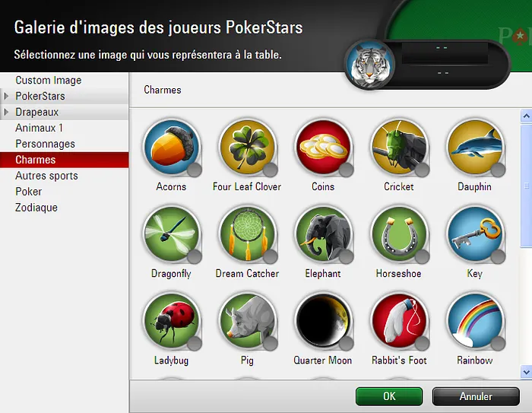This screenshot has height=413, width=532.
Task: Click the Four Leaf Clover label
Action: click(x=247, y=186)
